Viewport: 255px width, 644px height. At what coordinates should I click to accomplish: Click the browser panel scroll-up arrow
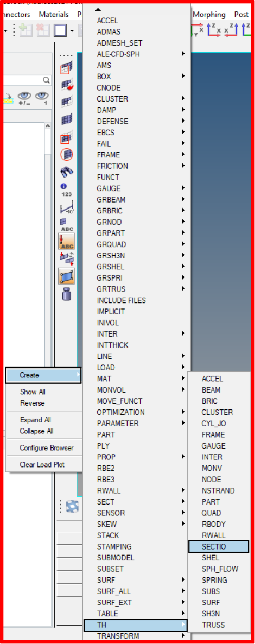pyautogui.click(x=47, y=126)
